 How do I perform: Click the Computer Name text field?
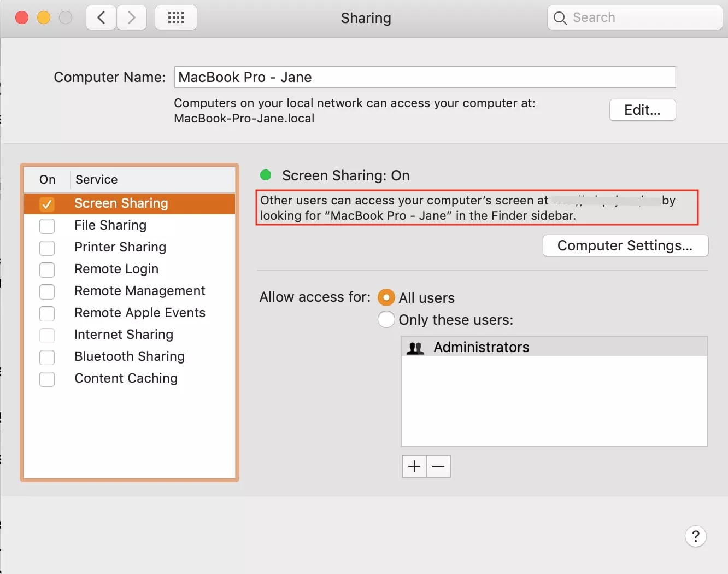(x=425, y=77)
